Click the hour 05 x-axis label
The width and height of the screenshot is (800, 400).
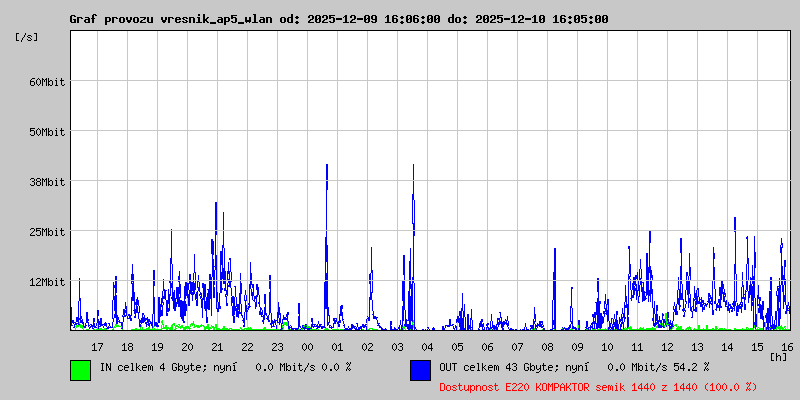(458, 347)
